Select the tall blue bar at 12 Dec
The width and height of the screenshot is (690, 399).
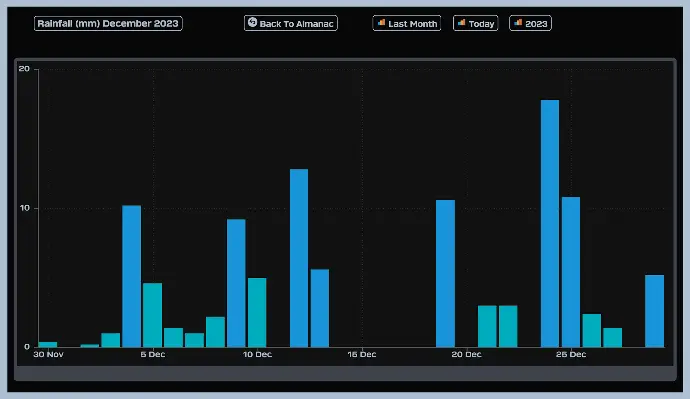click(x=299, y=258)
